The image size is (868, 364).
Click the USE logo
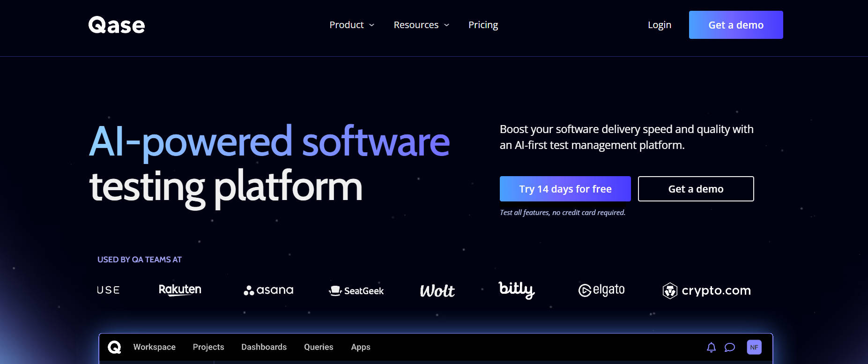tap(108, 290)
